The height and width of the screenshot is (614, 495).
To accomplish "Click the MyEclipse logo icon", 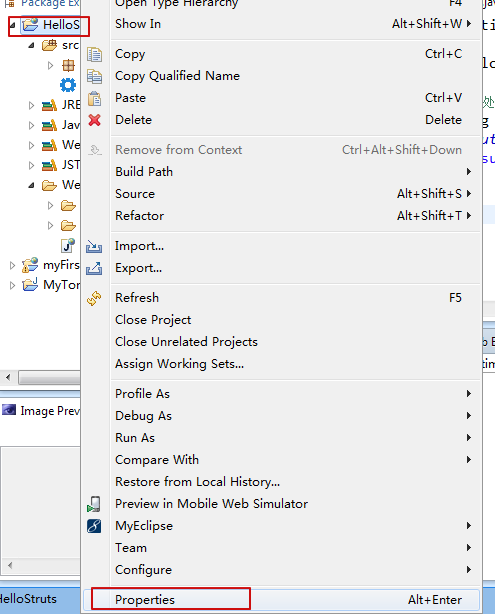I will point(94,526).
